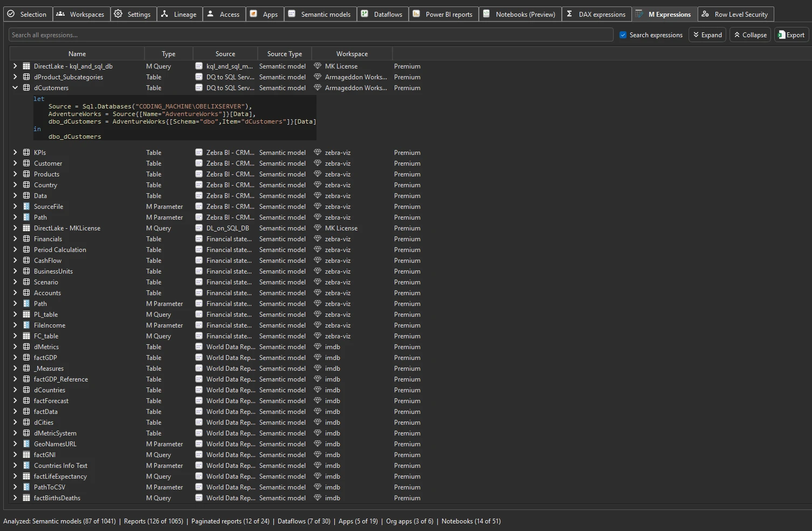
Task: Select the Countries Info Text row name
Action: [60, 466]
